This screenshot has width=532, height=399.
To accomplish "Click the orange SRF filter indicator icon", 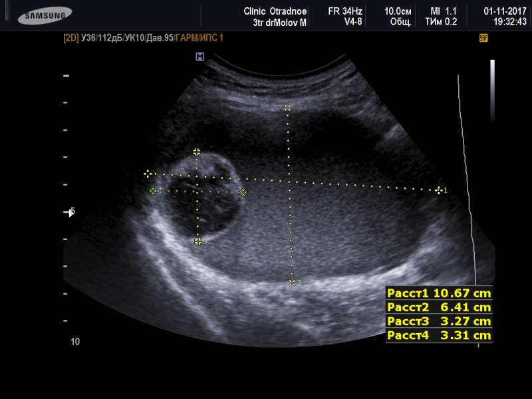I will tap(483, 38).
